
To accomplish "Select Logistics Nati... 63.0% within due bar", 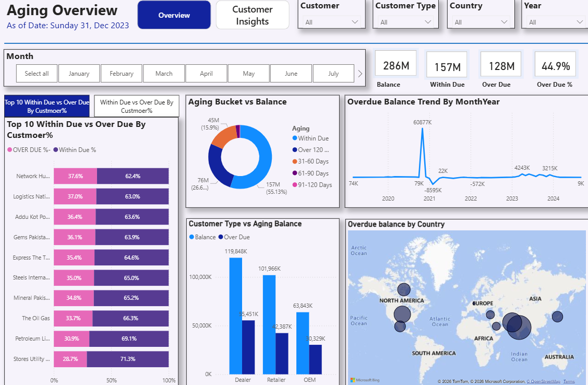I will 133,196.
